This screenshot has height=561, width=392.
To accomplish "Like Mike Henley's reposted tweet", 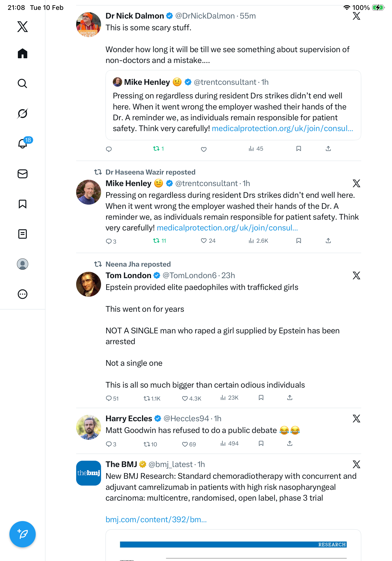I will coord(204,241).
